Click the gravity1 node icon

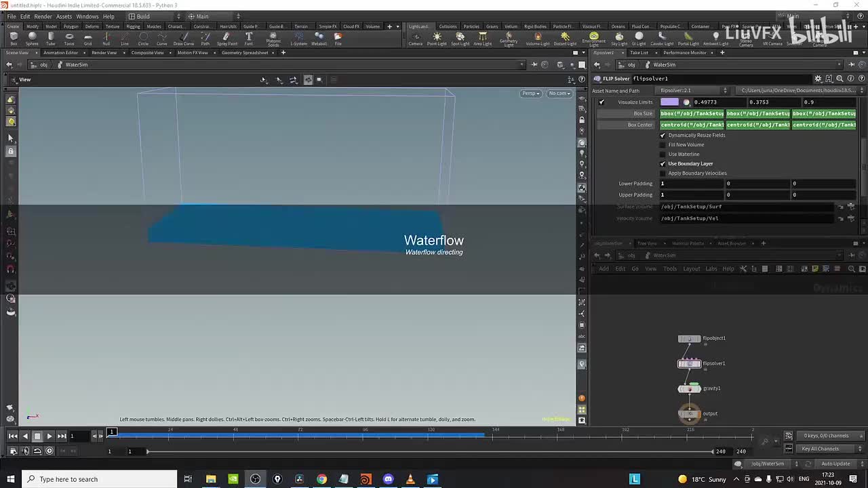click(x=689, y=389)
